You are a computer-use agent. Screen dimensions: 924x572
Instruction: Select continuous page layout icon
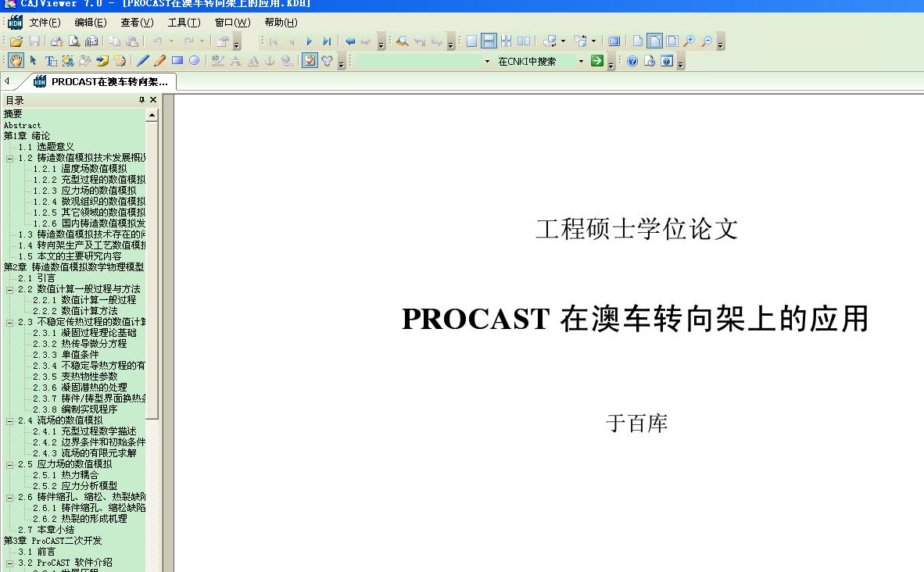(x=489, y=41)
